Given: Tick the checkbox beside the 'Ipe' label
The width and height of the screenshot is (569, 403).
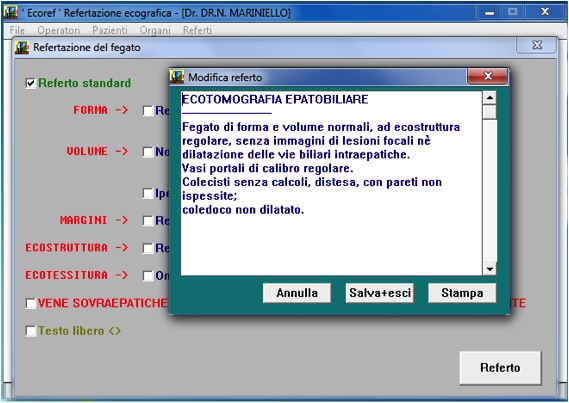Looking at the screenshot, I should pyautogui.click(x=148, y=193).
